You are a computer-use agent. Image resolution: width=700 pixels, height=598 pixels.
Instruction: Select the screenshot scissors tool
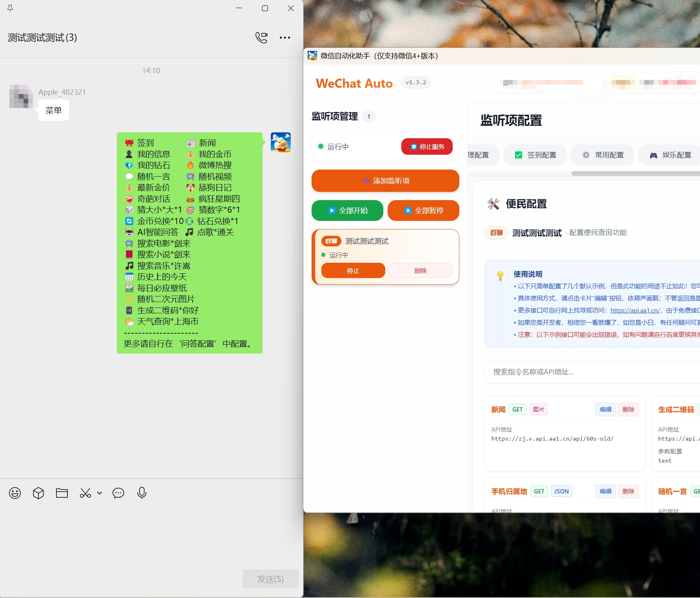[x=85, y=493]
